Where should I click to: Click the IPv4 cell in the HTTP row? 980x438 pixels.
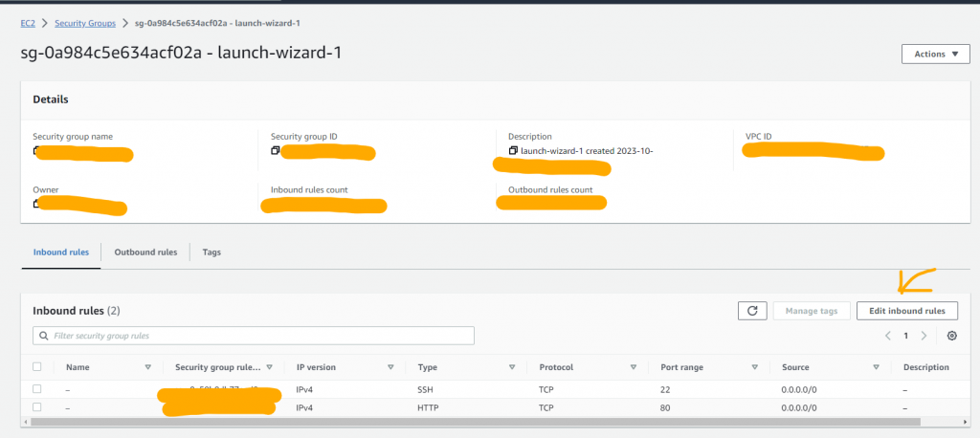pyautogui.click(x=304, y=407)
